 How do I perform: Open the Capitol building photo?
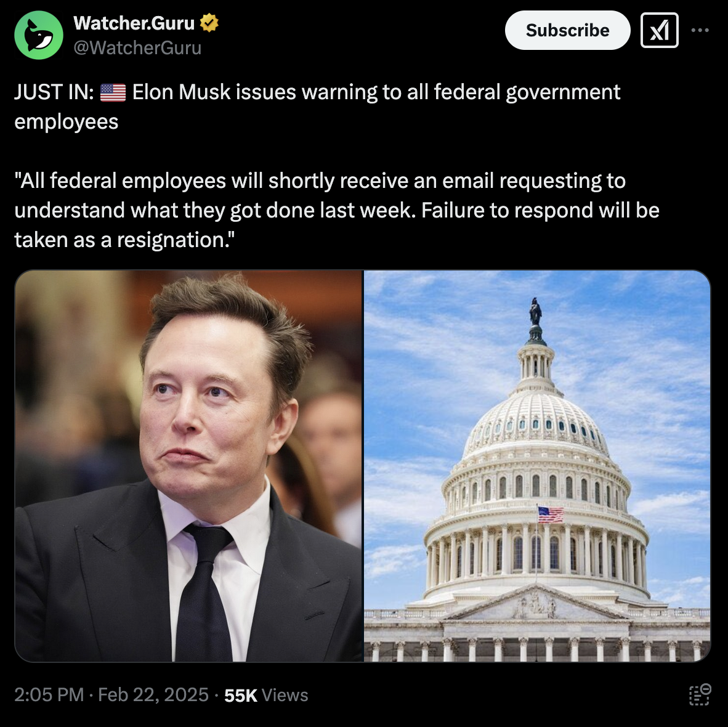[x=537, y=466]
